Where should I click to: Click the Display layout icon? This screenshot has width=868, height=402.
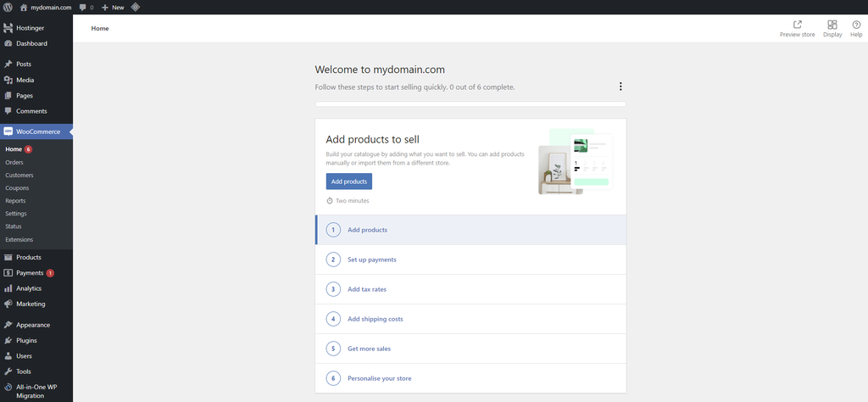coord(832,25)
